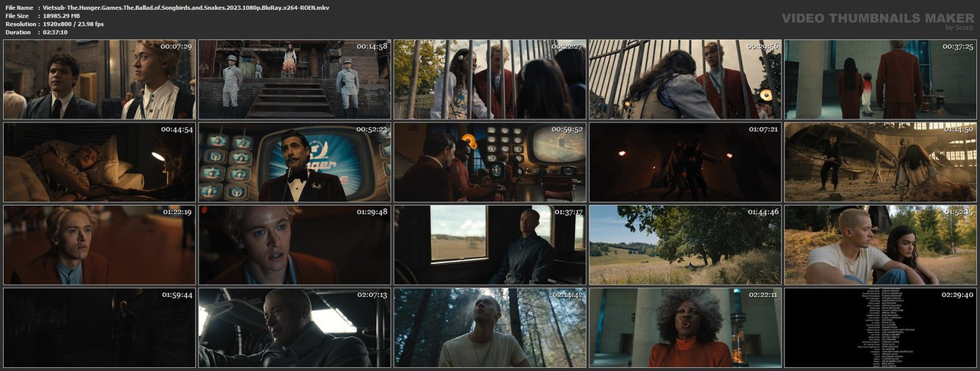Select the thumbnail at 02:22:11
Image resolution: width=980 pixels, height=371 pixels.
tap(685, 327)
